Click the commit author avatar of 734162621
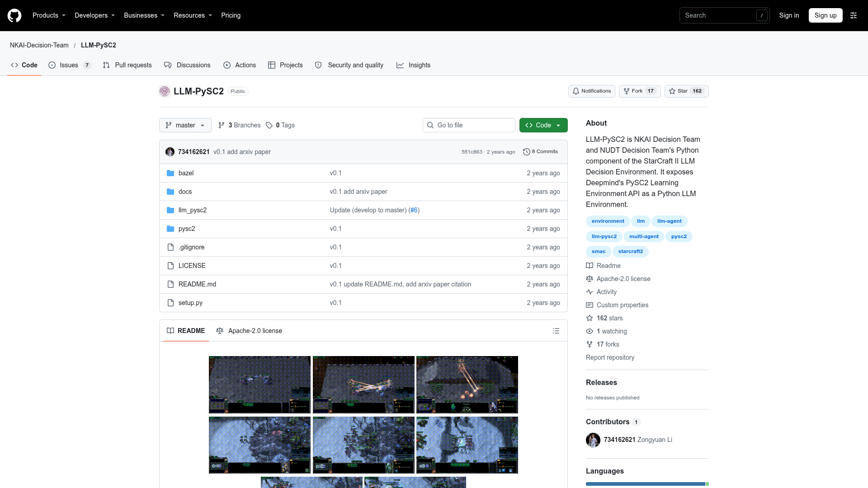This screenshot has height=488, width=868. (170, 152)
